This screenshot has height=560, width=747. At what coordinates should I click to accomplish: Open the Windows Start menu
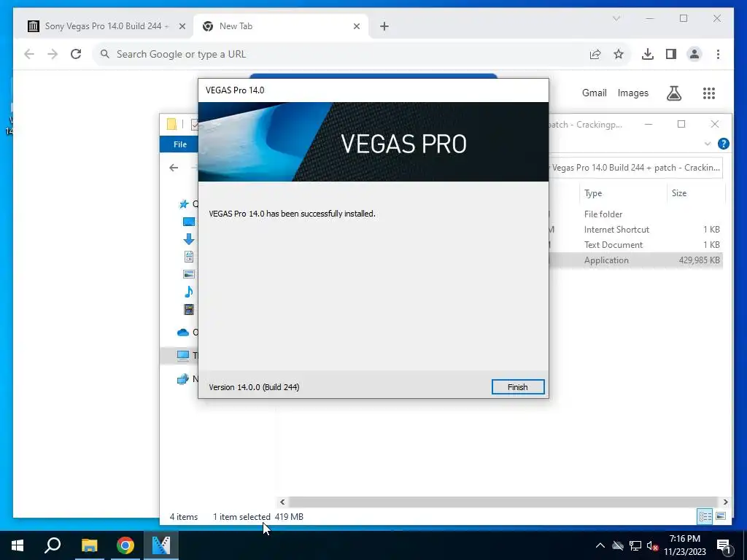click(18, 545)
